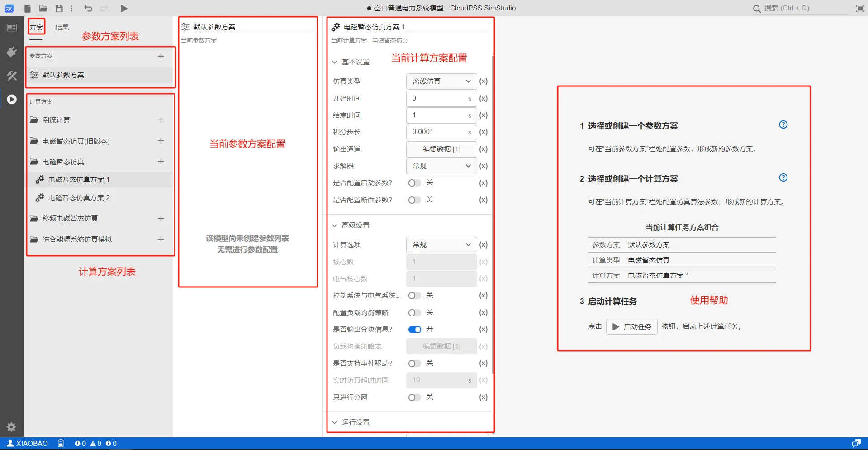Open the 计算选项 dropdown showing 常规
Screen dimensions: 868x450
[441, 245]
